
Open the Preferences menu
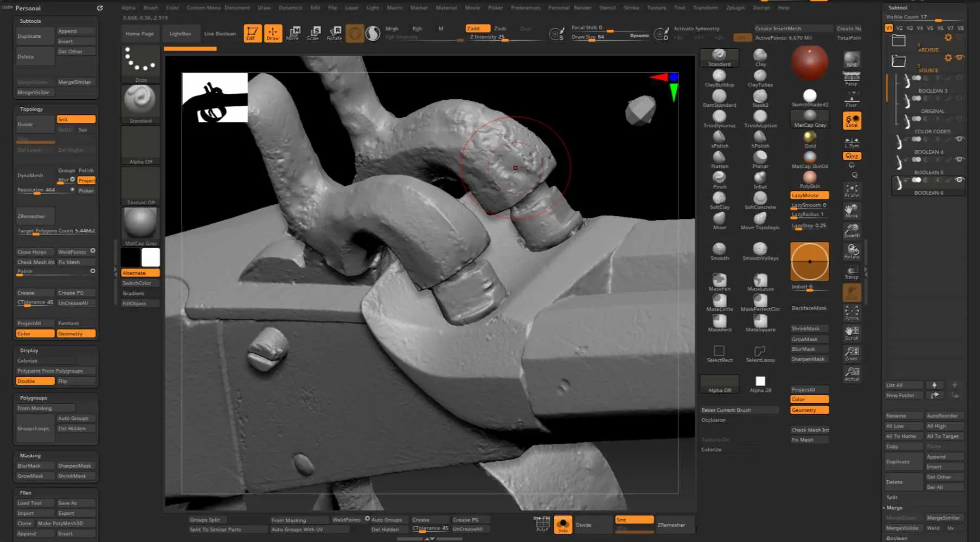pos(525,8)
